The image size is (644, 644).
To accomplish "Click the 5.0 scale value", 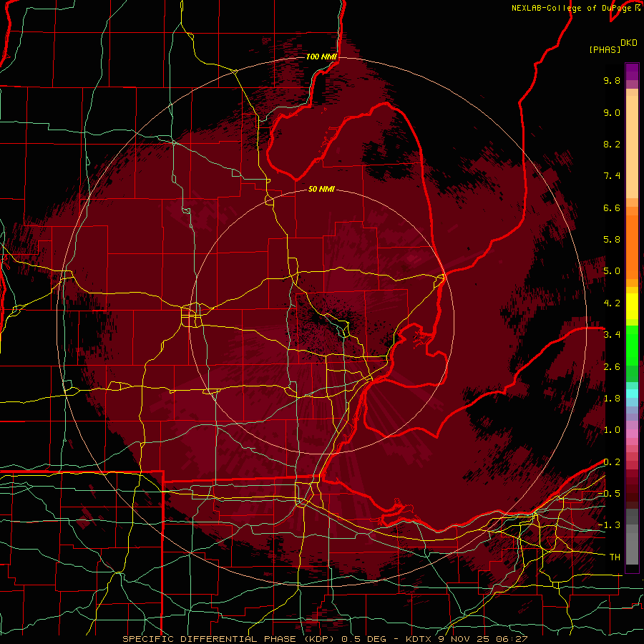I will pos(612,271).
